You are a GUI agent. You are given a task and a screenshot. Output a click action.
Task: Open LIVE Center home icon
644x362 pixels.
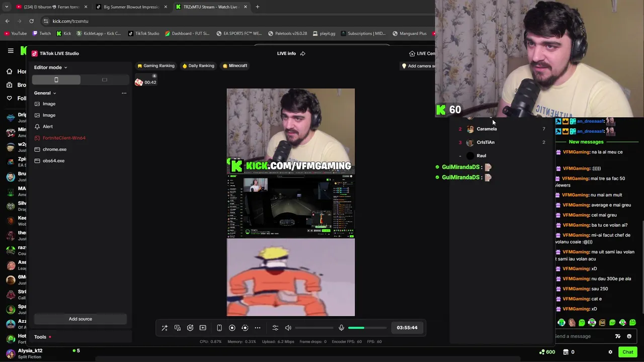412,53
